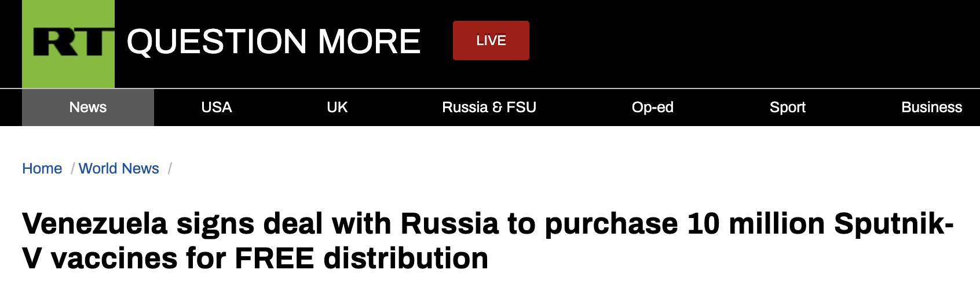Click the word 'distribution' ending the headline
The width and height of the screenshot is (980, 288).
[x=405, y=259]
